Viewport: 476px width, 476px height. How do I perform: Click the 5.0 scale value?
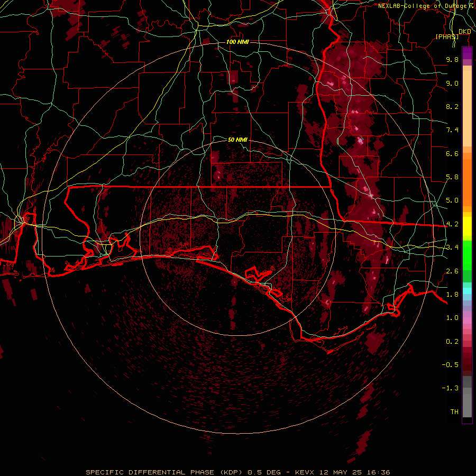452,200
